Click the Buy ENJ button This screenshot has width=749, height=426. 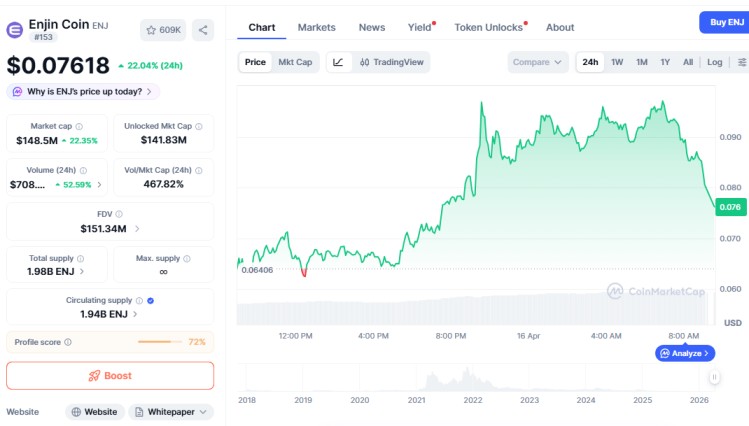tap(725, 22)
